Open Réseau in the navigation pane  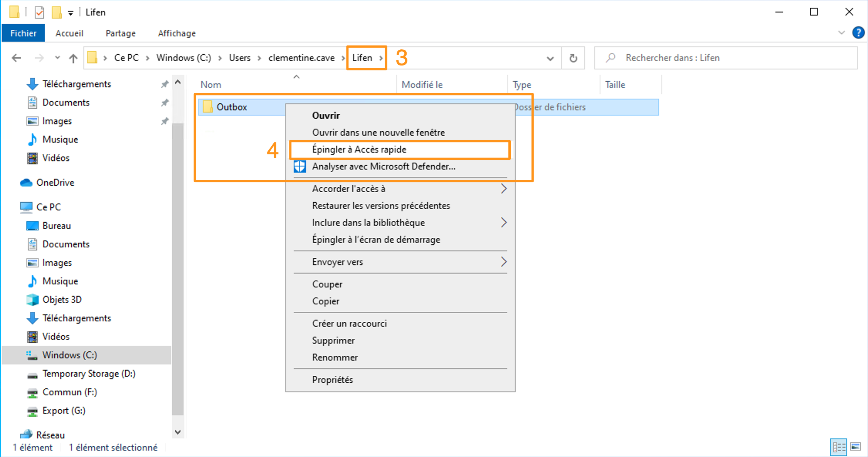point(50,435)
